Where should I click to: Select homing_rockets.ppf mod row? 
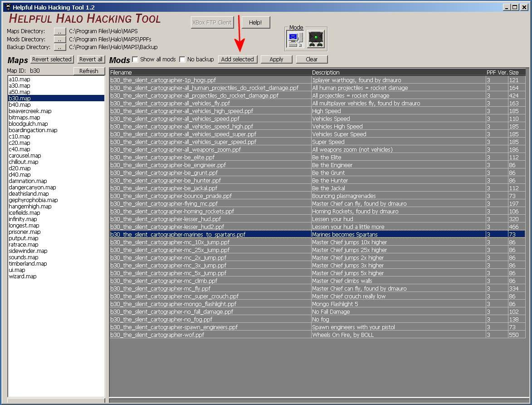point(317,211)
